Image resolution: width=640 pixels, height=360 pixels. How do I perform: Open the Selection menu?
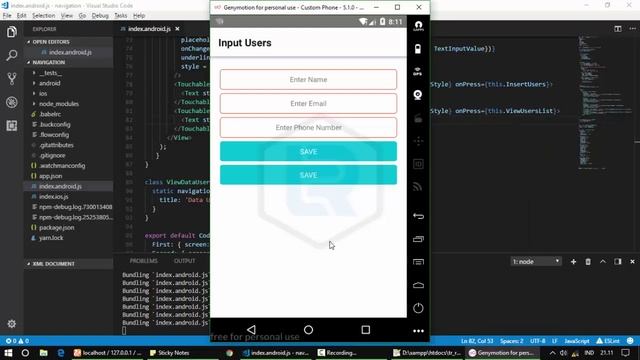click(43, 16)
